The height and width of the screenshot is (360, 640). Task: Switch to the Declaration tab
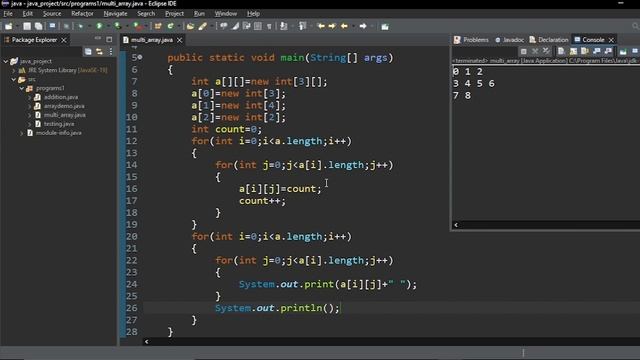click(549, 40)
